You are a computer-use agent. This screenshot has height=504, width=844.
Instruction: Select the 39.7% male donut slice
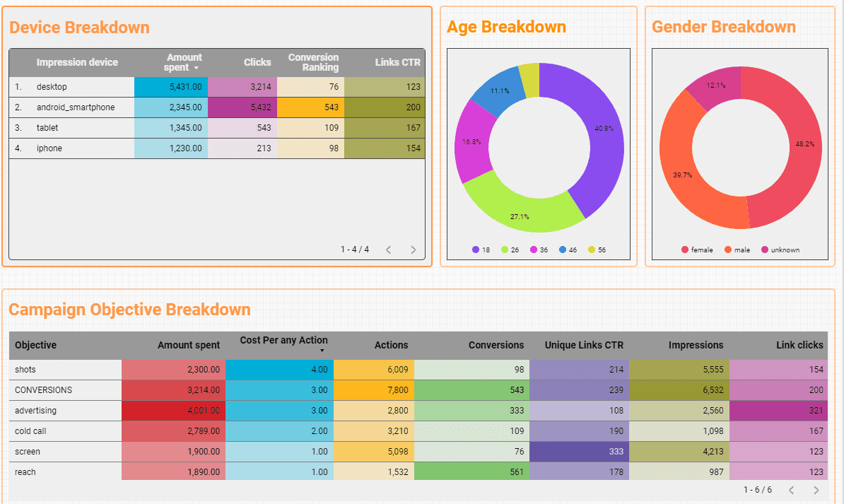point(682,175)
